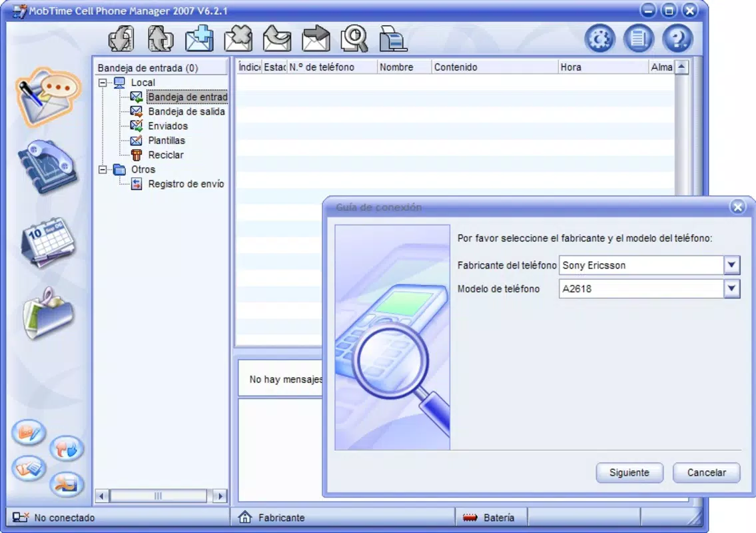Image resolution: width=756 pixels, height=533 pixels.
Task: Click the download from phone toolbar icon
Action: (121, 39)
